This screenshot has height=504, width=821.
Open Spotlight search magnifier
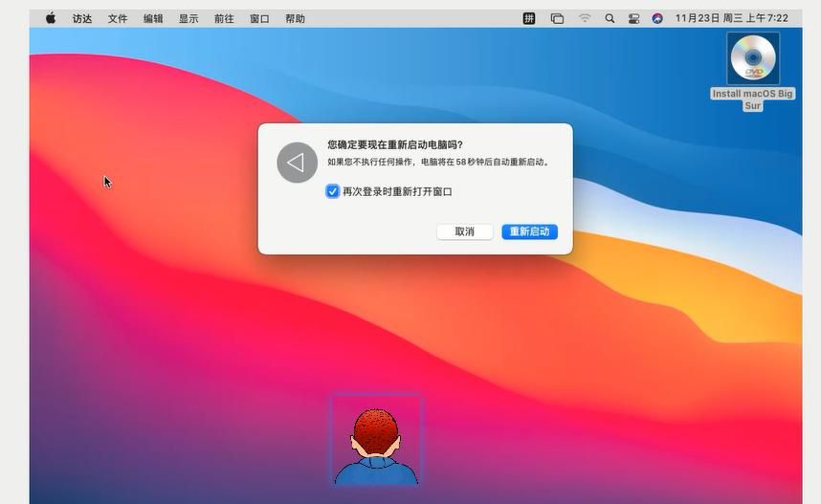[610, 18]
